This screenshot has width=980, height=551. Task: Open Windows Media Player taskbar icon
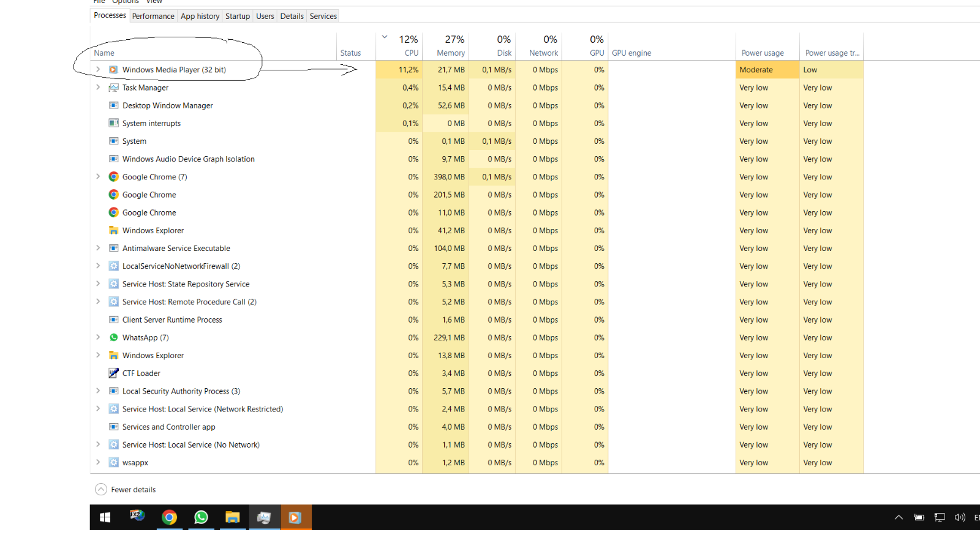[x=296, y=517]
